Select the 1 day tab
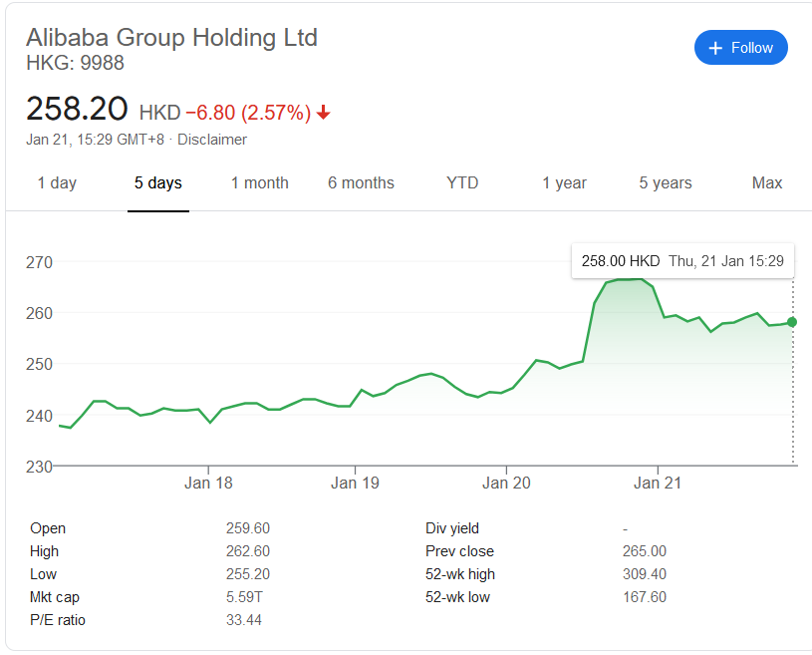This screenshot has height=655, width=812. click(x=57, y=182)
